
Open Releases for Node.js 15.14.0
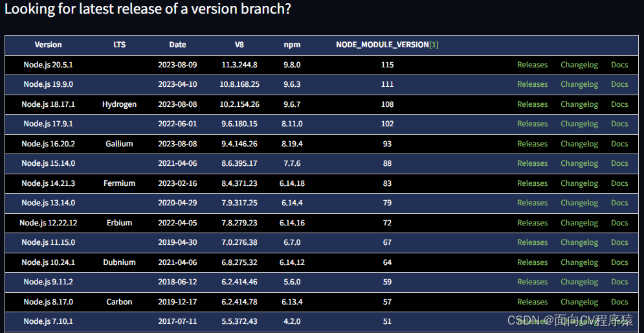point(532,163)
